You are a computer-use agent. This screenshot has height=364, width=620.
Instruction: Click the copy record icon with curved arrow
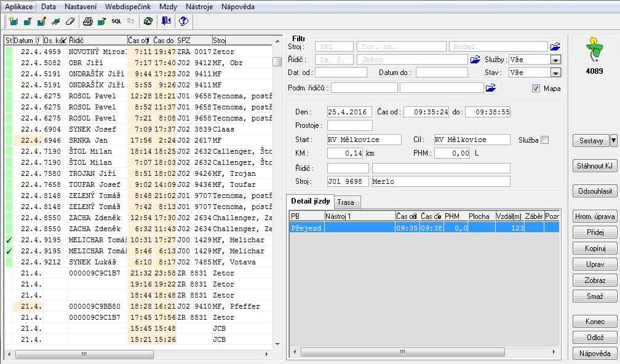(x=28, y=22)
